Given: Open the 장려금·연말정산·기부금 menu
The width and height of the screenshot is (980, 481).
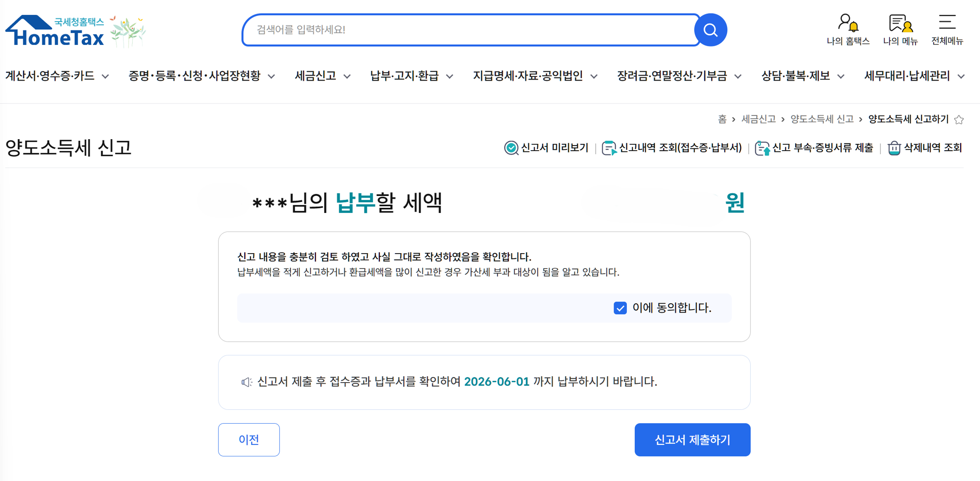Looking at the screenshot, I should pyautogui.click(x=679, y=76).
